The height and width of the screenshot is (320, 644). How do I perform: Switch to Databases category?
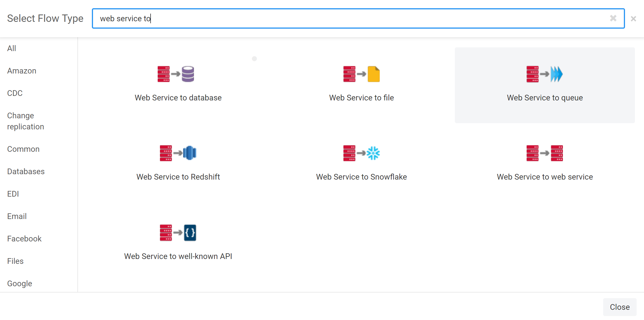(x=26, y=171)
